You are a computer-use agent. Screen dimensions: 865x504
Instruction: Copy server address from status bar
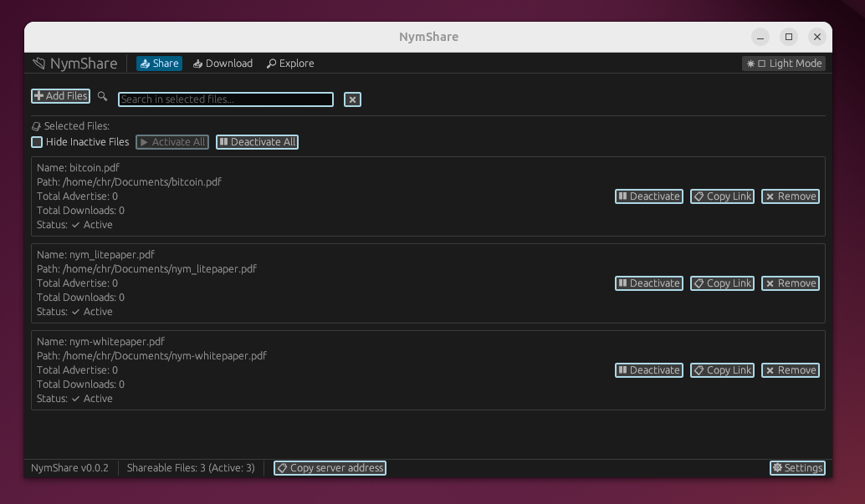(330, 468)
